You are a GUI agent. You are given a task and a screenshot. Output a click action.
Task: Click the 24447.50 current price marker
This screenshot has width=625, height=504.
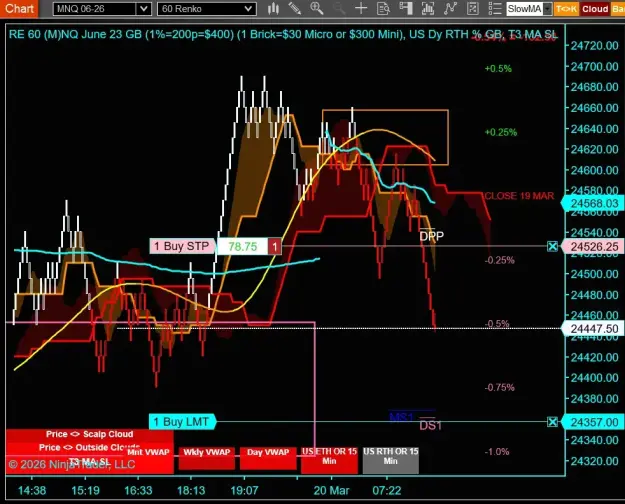pos(592,329)
